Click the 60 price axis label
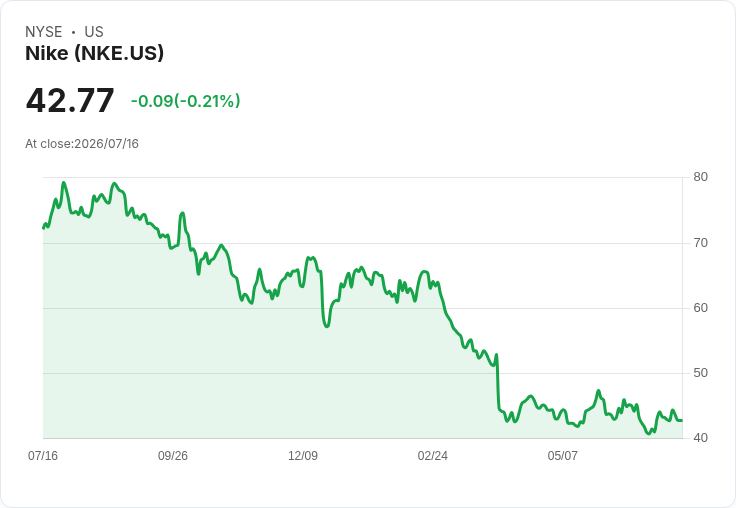 700,308
